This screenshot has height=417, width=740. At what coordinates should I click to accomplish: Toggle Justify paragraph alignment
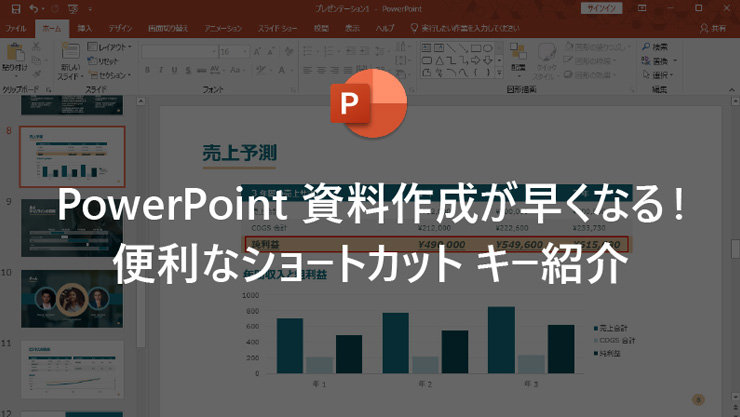[x=348, y=70]
